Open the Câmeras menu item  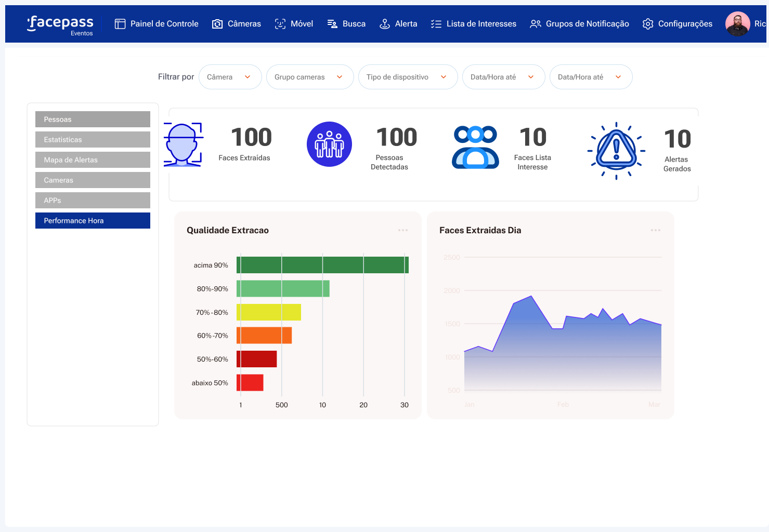(x=237, y=24)
